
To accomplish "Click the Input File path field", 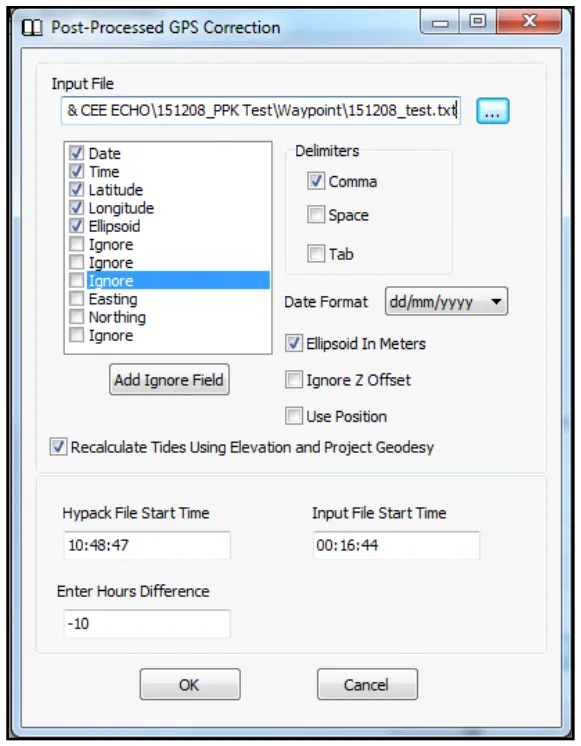I will point(261,111).
